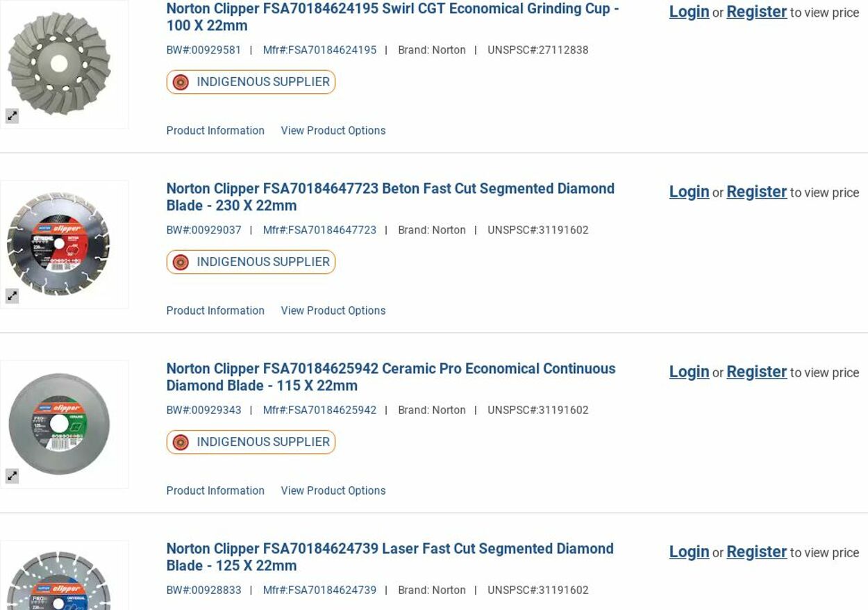Click expand icon on Ceramic Pro blade image
Viewport: 868px width, 610px height.
(x=12, y=476)
